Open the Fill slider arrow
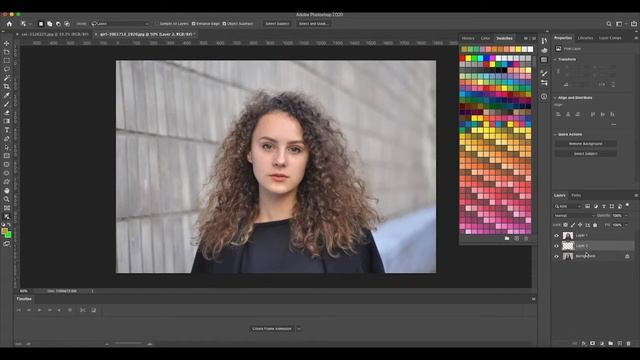Screen dimensions: 640x360 point(626,225)
